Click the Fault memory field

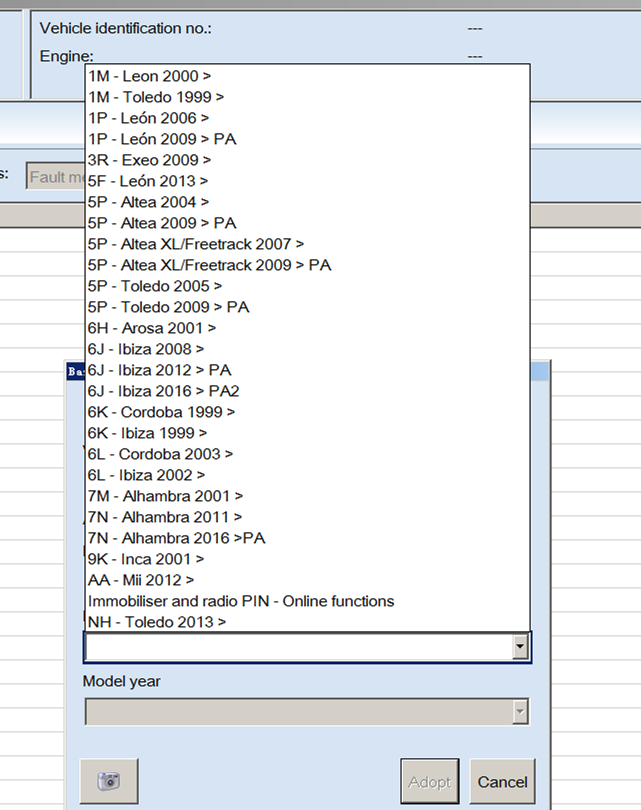[x=56, y=177]
